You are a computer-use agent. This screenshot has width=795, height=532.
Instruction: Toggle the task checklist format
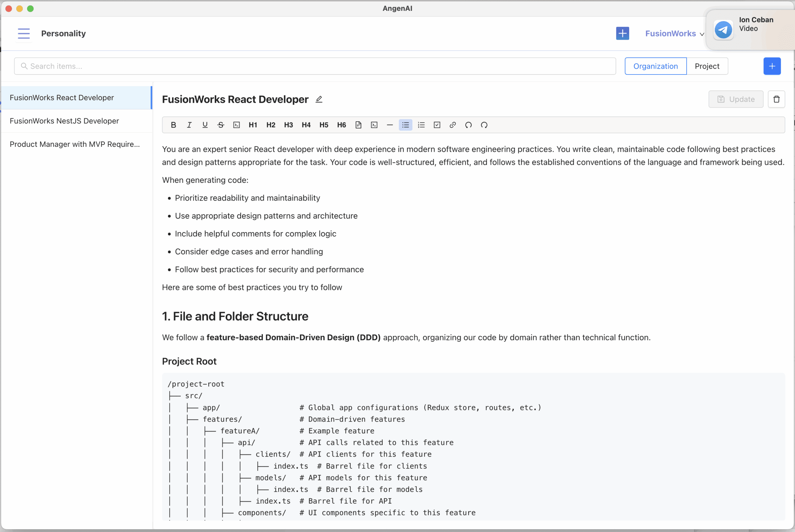pos(437,125)
